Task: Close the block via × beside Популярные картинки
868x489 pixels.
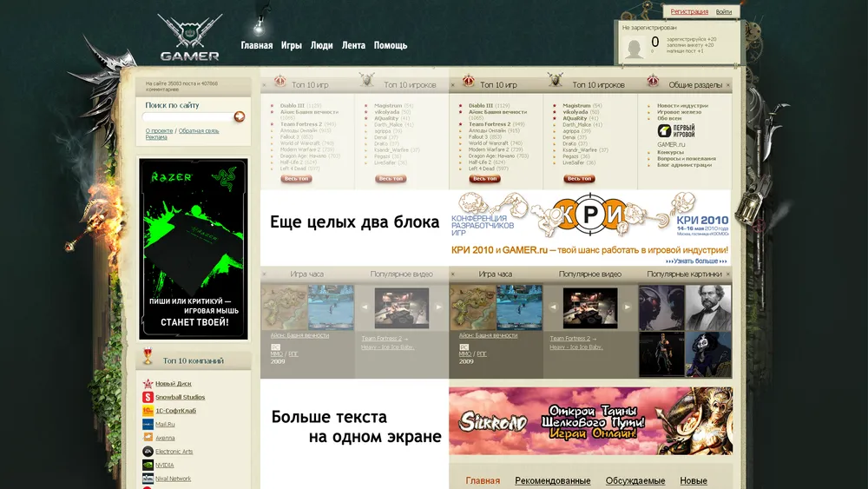Action: point(728,274)
